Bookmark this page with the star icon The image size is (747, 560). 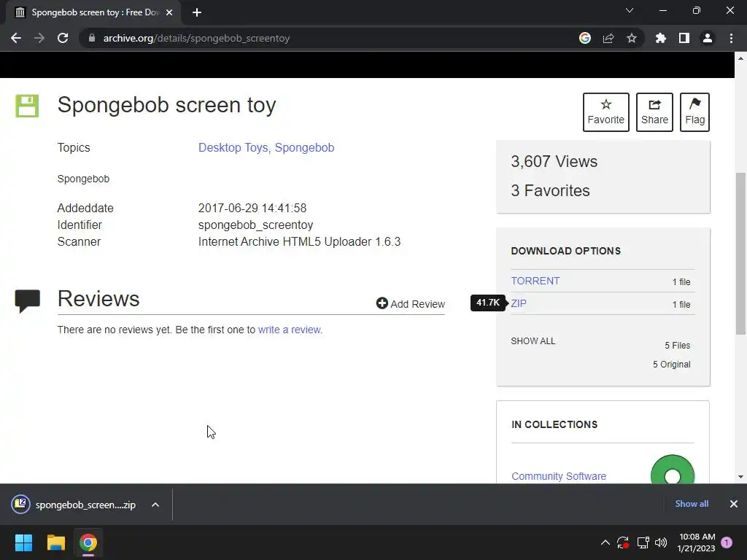pos(632,38)
